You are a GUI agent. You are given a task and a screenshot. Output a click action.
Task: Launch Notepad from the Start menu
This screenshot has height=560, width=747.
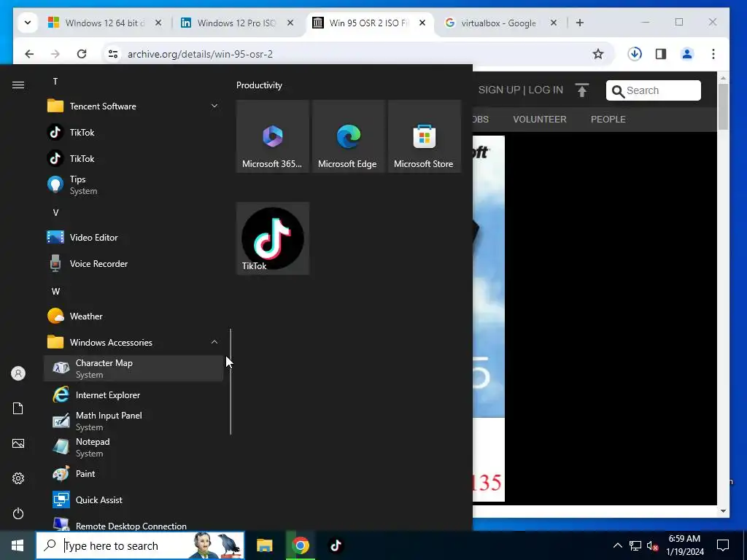coord(133,447)
